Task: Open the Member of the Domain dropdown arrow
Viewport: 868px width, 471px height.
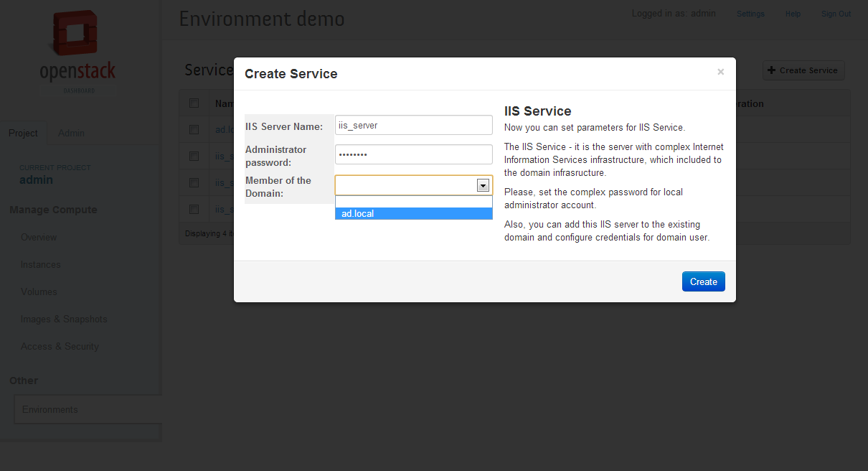Action: coord(483,186)
